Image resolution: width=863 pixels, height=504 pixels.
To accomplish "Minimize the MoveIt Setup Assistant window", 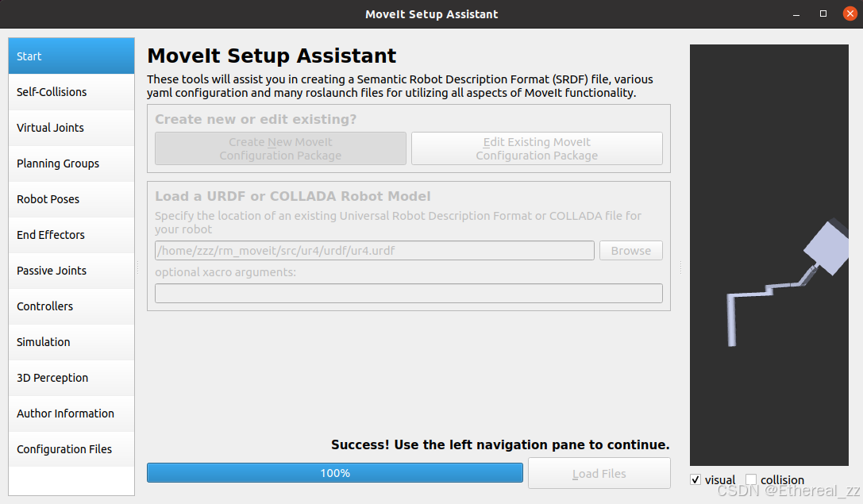I will click(796, 14).
